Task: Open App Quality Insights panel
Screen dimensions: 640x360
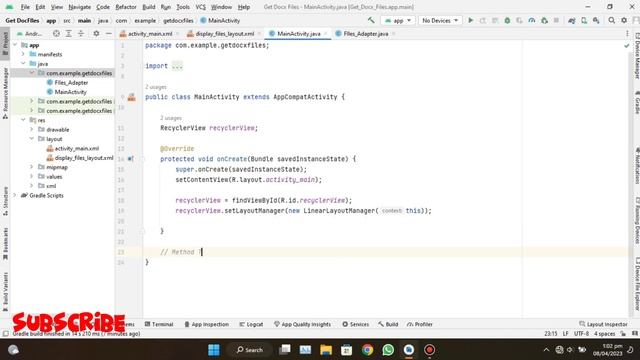Action: tap(302, 324)
